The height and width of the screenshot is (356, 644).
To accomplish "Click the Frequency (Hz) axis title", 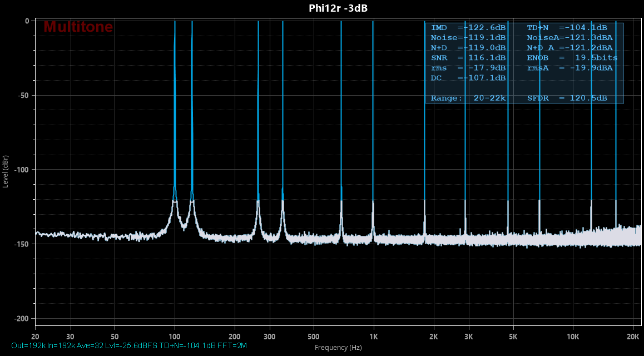I will point(338,348).
